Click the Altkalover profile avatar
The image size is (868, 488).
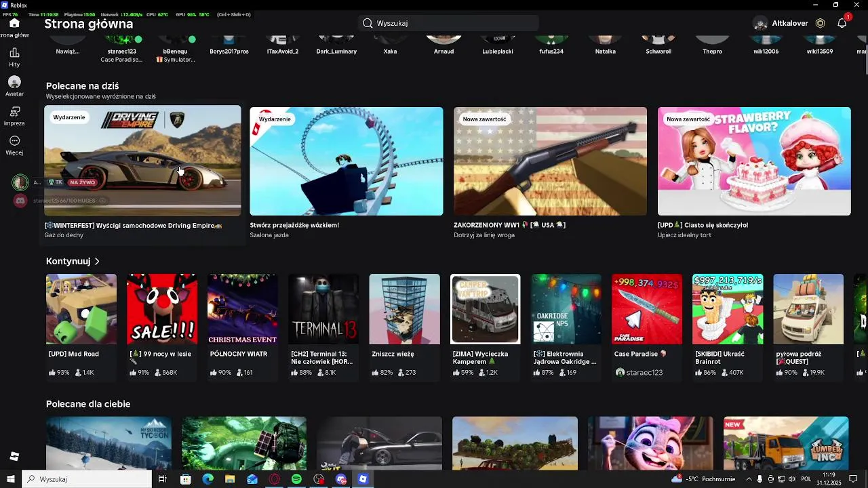tap(760, 23)
